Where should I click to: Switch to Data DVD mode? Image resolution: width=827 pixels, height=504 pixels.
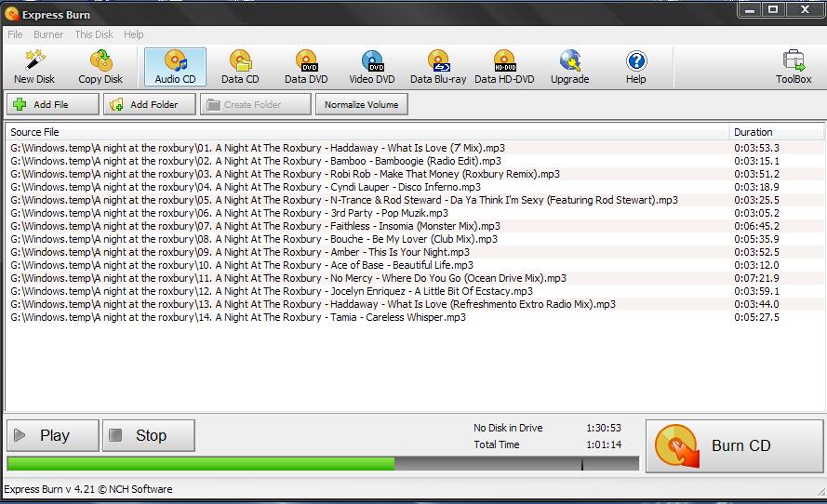[306, 68]
